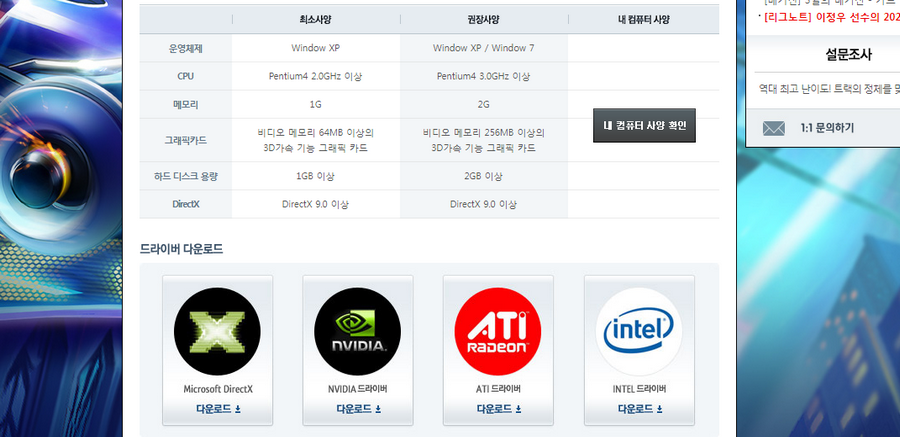Image resolution: width=900 pixels, height=437 pixels.
Task: Click the NVIDIA logo icon
Action: point(358,332)
